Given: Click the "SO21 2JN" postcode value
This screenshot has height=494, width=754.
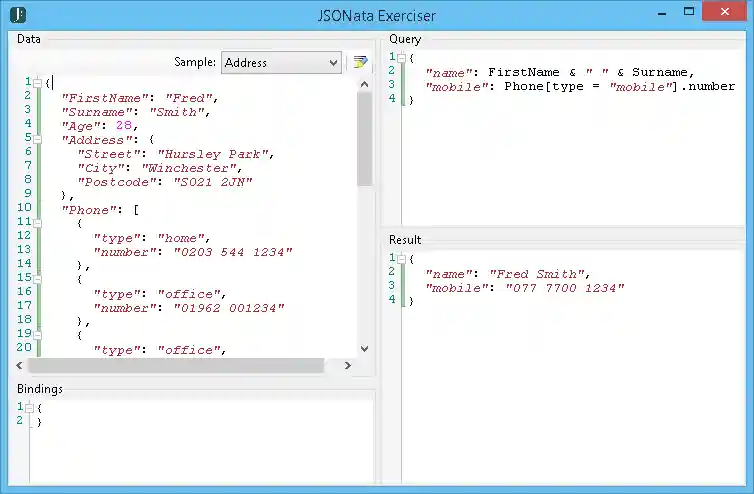Looking at the screenshot, I should coord(213,182).
